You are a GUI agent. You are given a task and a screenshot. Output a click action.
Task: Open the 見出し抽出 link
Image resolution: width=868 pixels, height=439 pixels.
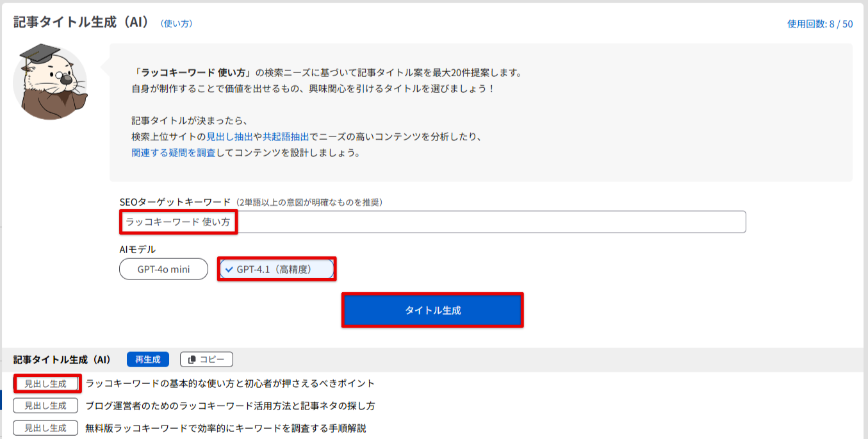[x=229, y=137]
